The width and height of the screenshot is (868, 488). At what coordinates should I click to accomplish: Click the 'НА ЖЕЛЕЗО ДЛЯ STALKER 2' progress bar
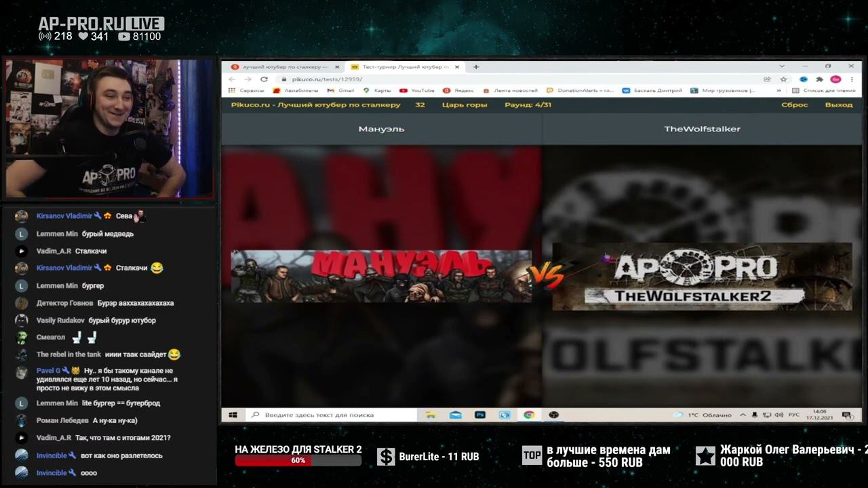[x=298, y=460]
